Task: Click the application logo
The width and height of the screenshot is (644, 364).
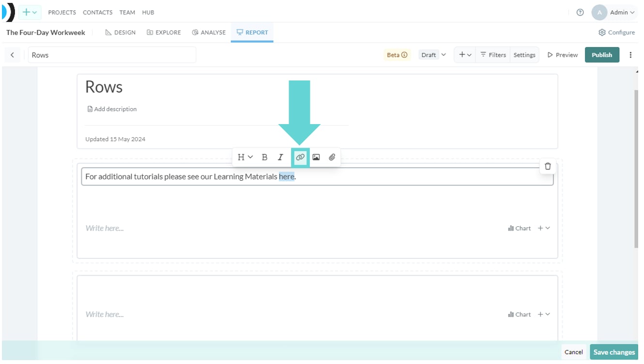Action: point(9,13)
